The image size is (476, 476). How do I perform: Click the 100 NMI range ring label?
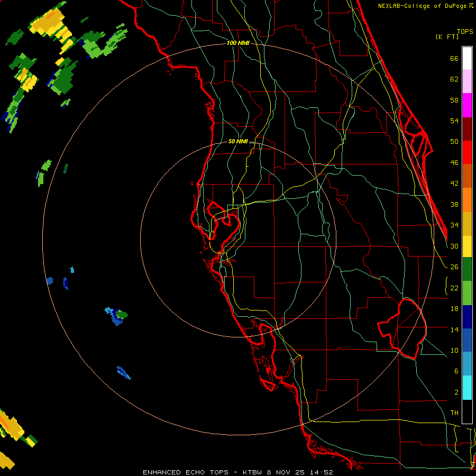tap(238, 43)
